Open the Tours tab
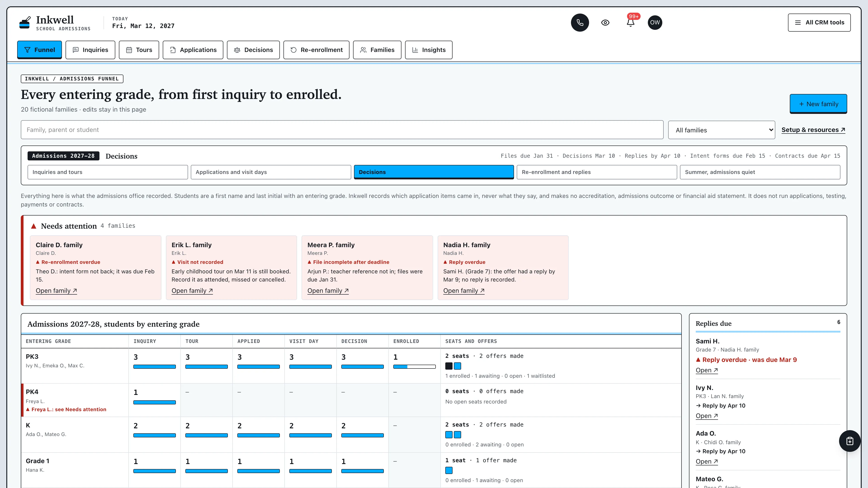 139,50
